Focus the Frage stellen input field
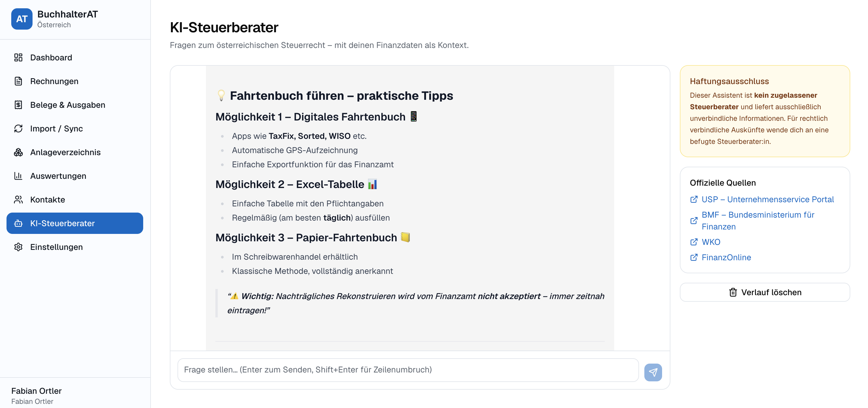This screenshot has width=868, height=408. point(408,370)
